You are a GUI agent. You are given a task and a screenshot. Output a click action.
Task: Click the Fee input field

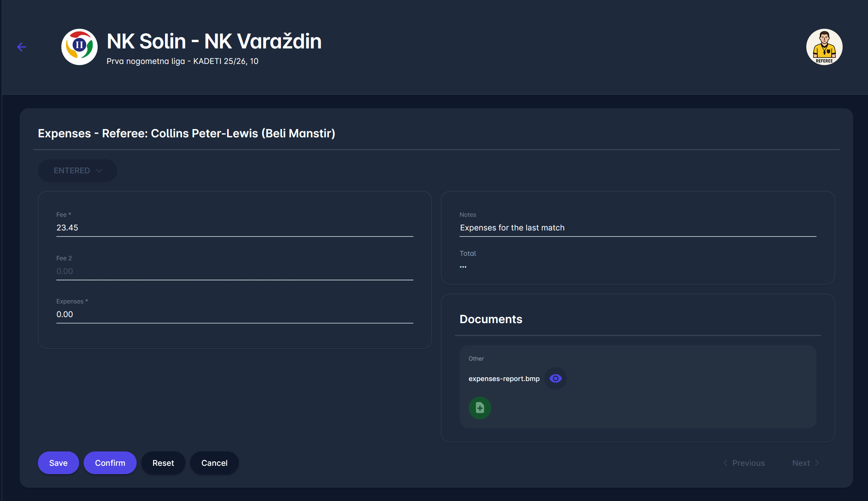235,228
